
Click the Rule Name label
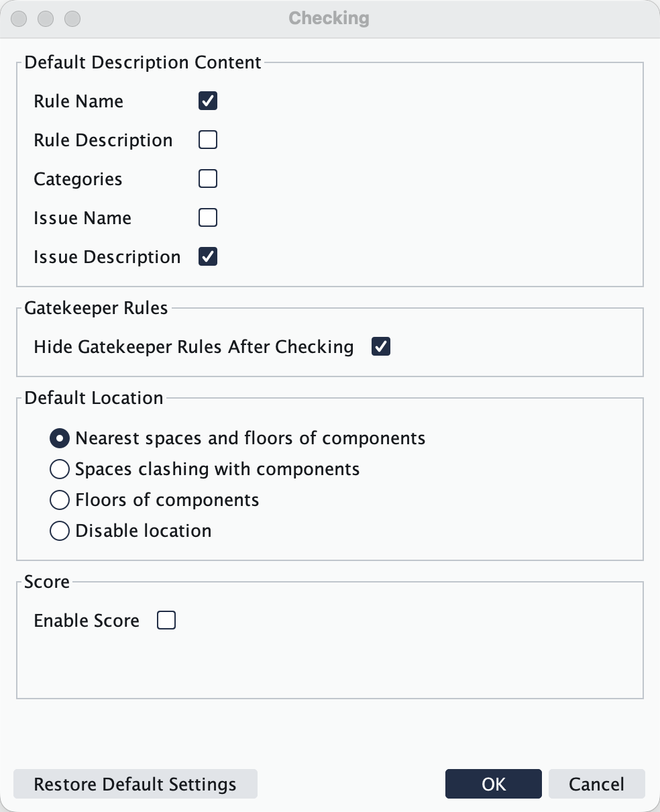click(78, 101)
